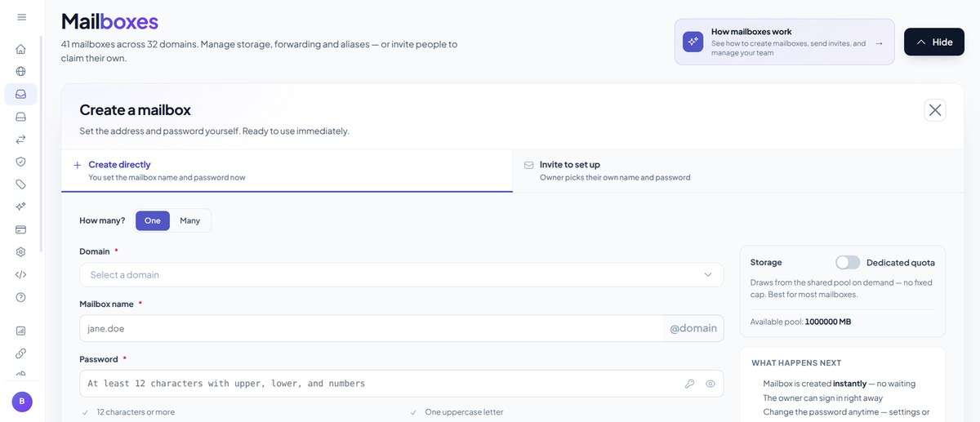Open the Select a domain dropdown
The image size is (980, 422).
[x=401, y=275]
